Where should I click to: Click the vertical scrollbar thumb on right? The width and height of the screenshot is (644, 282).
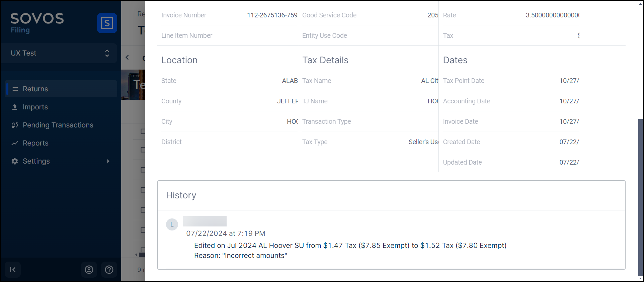click(640, 197)
